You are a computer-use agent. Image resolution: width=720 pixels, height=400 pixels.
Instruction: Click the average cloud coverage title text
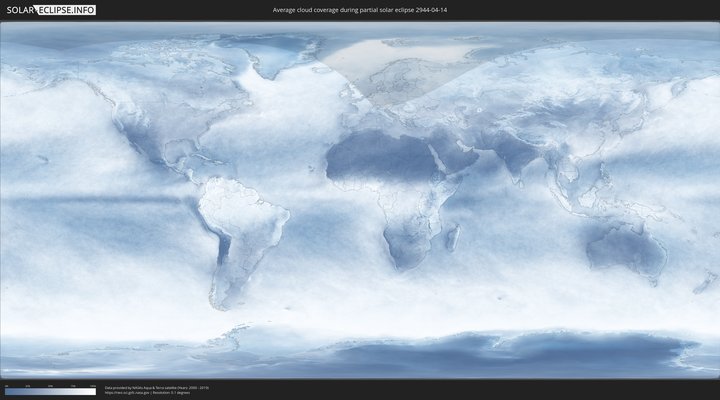click(359, 10)
